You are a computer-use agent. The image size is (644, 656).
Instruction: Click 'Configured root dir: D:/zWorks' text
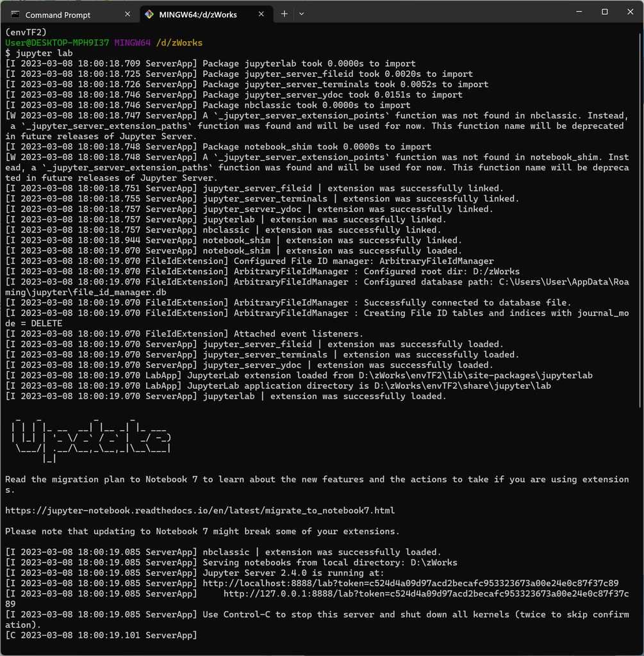coord(442,272)
